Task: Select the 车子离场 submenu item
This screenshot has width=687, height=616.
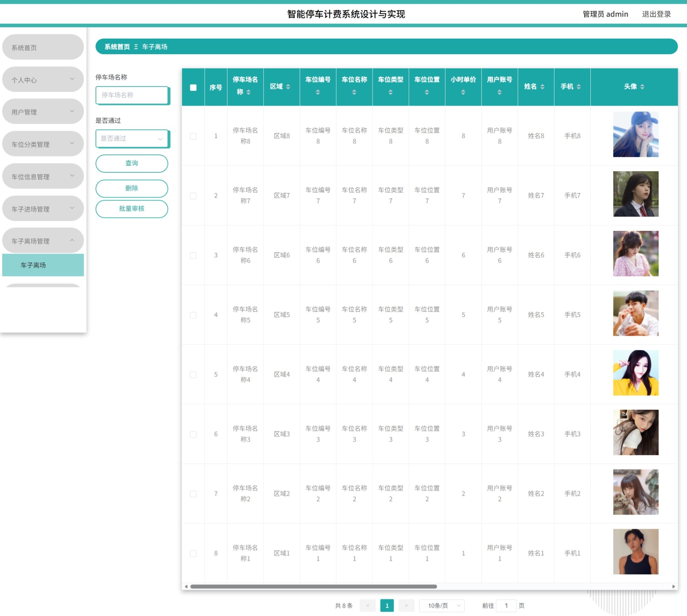Action: coord(43,265)
